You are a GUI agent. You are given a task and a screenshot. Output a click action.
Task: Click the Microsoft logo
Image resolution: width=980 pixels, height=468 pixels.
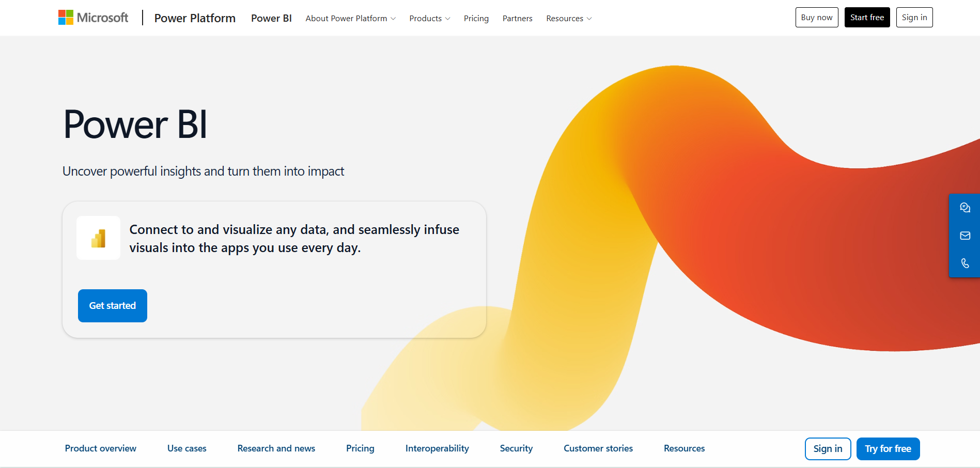(93, 18)
